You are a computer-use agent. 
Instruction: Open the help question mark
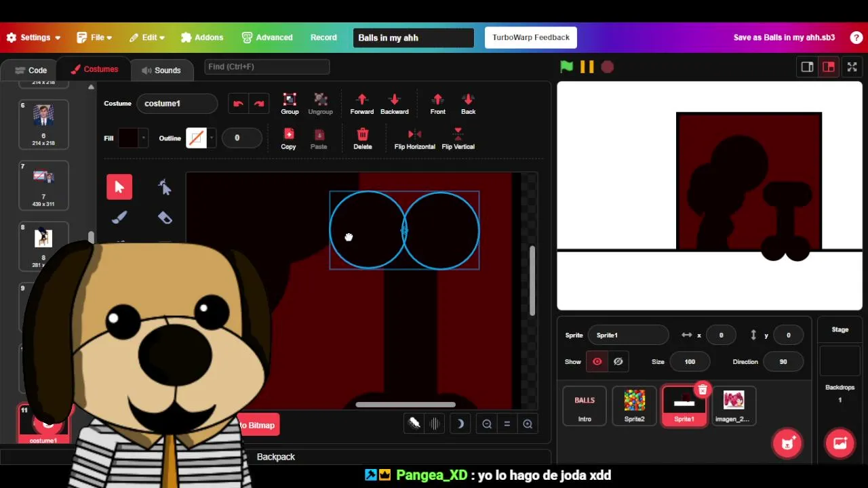coord(856,38)
